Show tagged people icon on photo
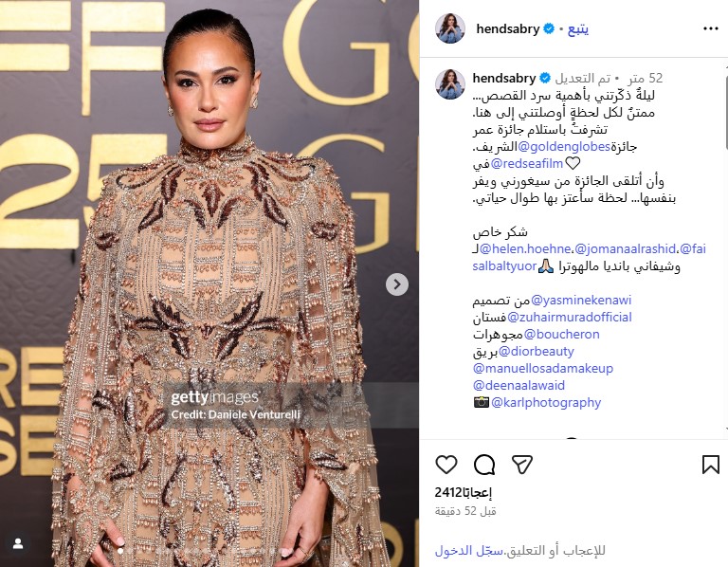728x567 pixels. (x=18, y=544)
